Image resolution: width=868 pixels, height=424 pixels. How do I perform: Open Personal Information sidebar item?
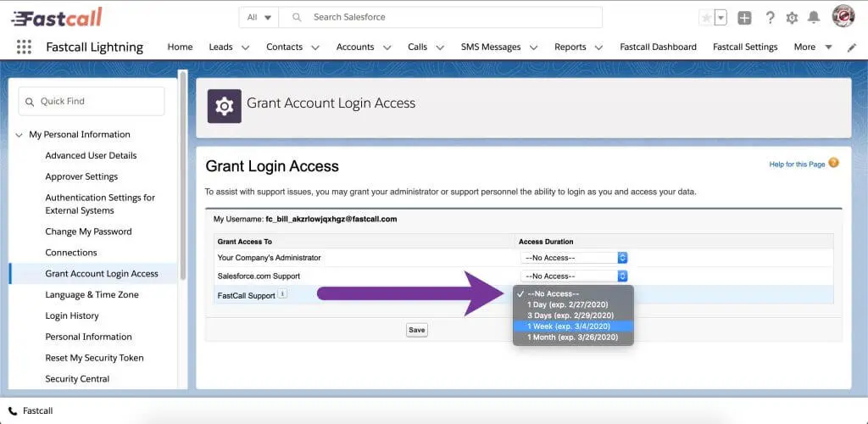point(88,337)
